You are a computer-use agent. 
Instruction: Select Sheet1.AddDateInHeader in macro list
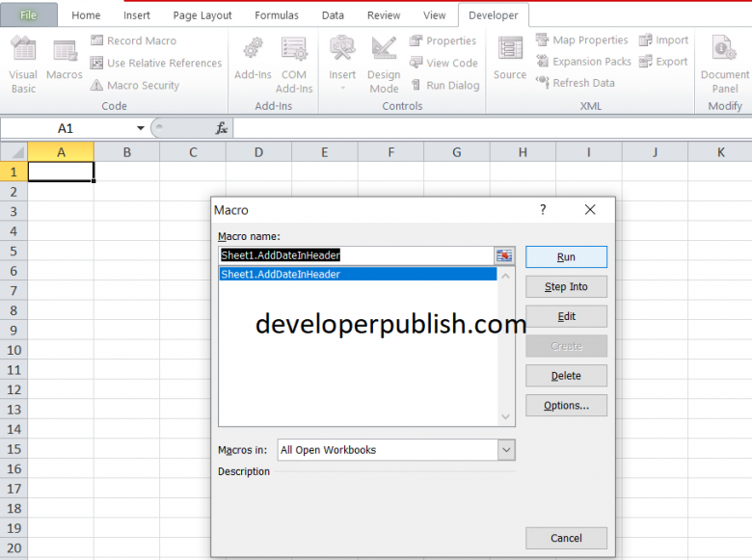click(357, 275)
